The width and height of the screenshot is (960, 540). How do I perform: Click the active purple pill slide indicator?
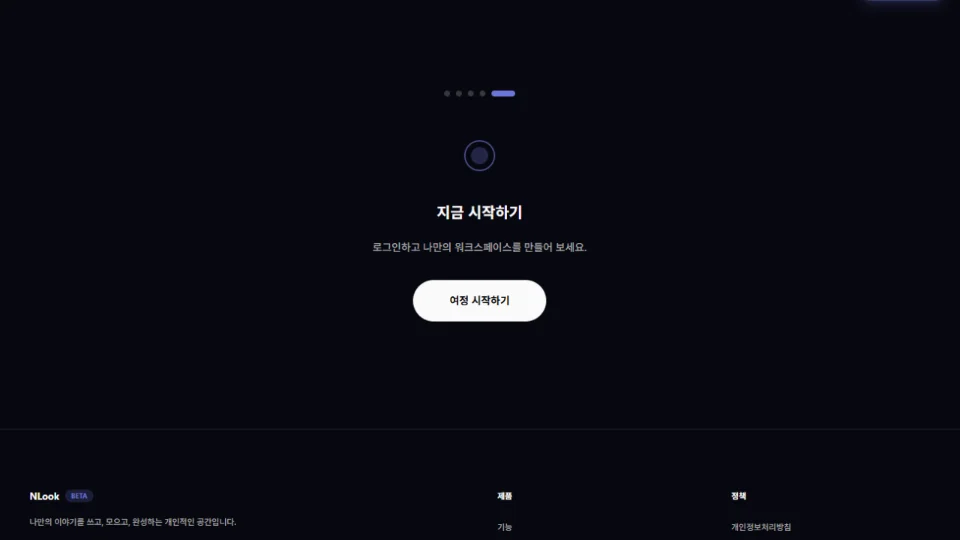[x=503, y=94]
